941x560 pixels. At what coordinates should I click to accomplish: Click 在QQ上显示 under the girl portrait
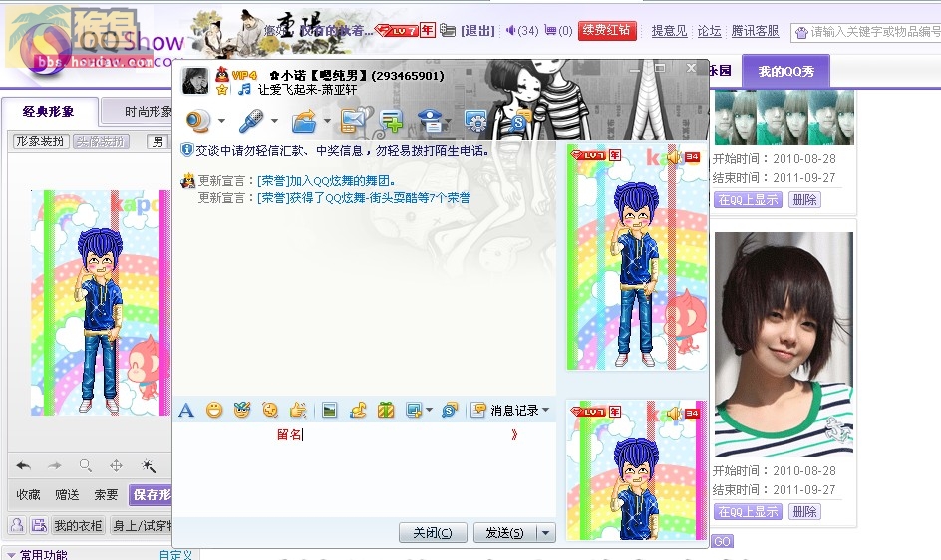pos(748,512)
